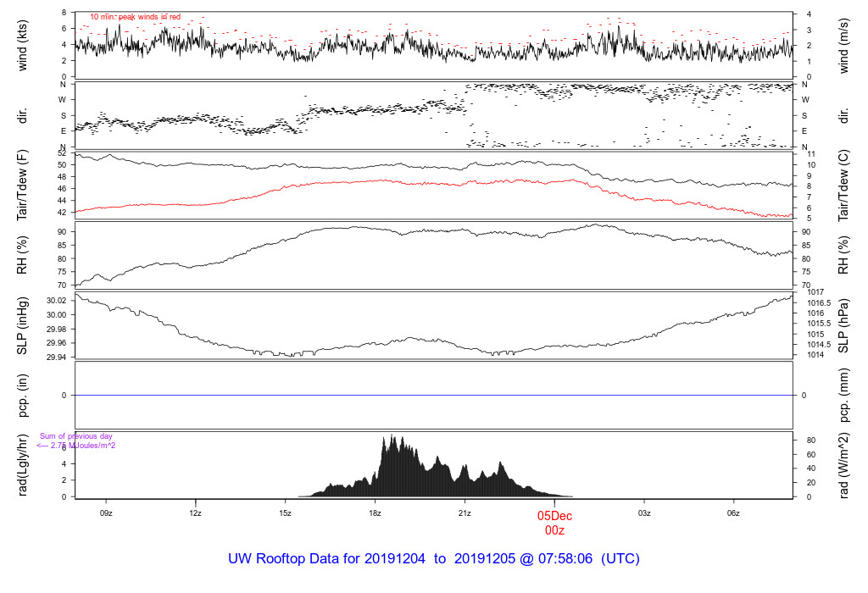This screenshot has width=868, height=593.
Task: Select the SLP (hPa) axis label
Action: [845, 326]
